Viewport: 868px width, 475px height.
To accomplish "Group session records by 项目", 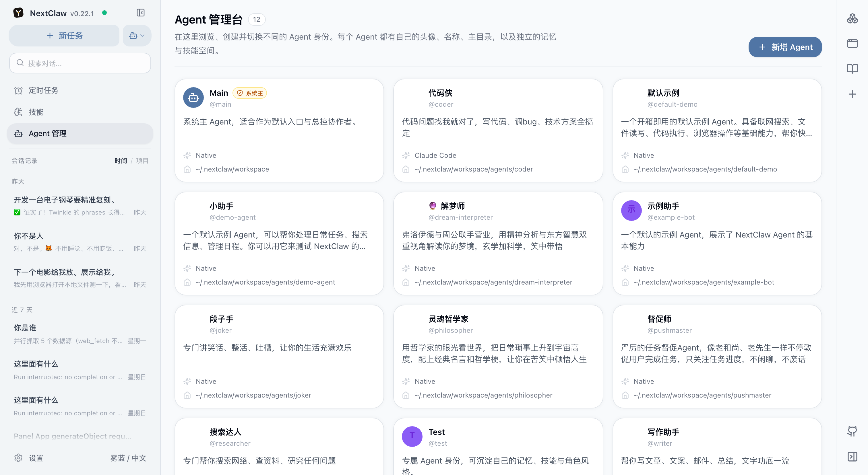I will pos(142,161).
